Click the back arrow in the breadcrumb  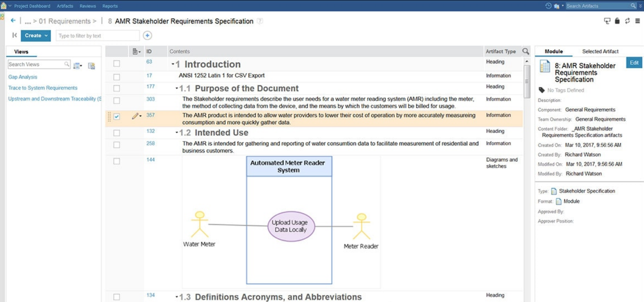tap(13, 21)
